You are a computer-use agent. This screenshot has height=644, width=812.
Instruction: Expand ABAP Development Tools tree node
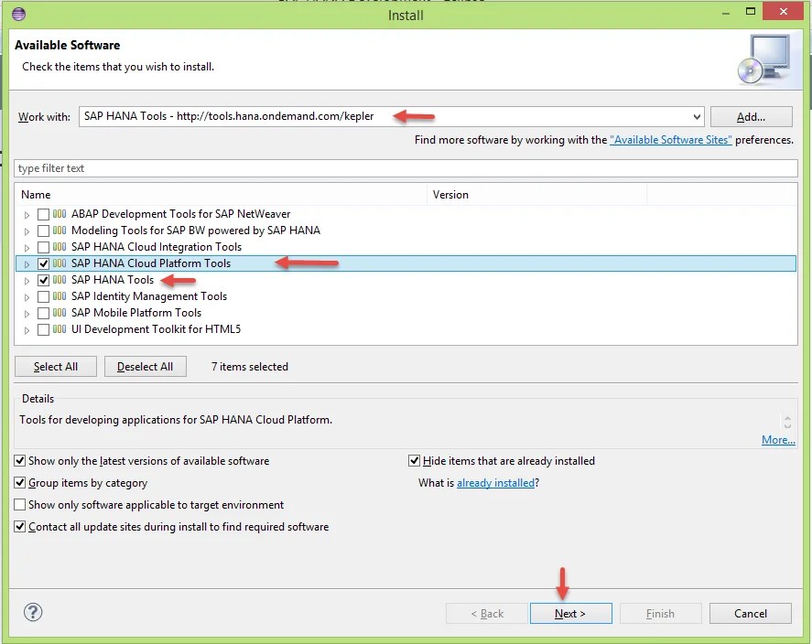[x=27, y=215]
